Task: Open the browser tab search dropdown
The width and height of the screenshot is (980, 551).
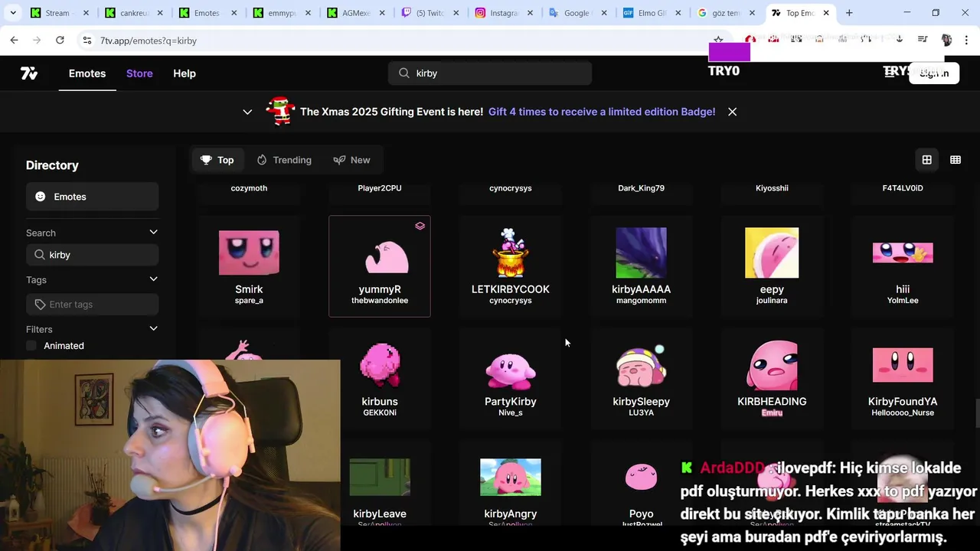Action: (x=13, y=13)
